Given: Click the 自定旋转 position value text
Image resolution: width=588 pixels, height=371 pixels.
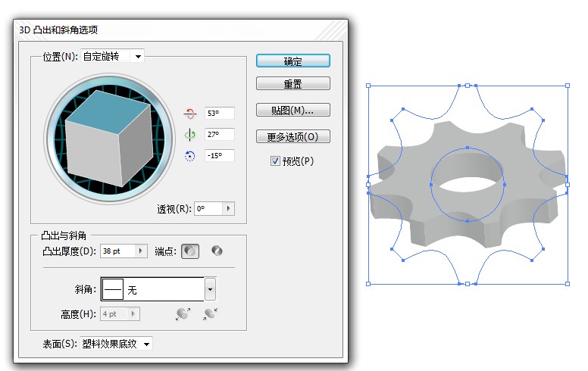Looking at the screenshot, I should (x=101, y=57).
